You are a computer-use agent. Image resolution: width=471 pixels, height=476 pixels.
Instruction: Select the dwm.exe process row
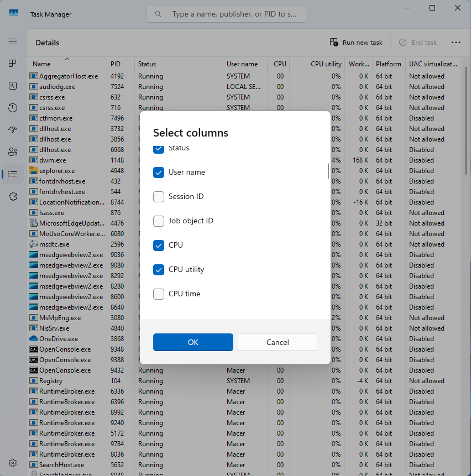coord(244,160)
